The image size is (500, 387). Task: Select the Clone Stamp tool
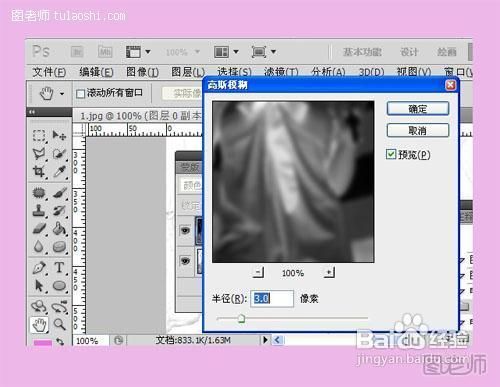tap(39, 211)
